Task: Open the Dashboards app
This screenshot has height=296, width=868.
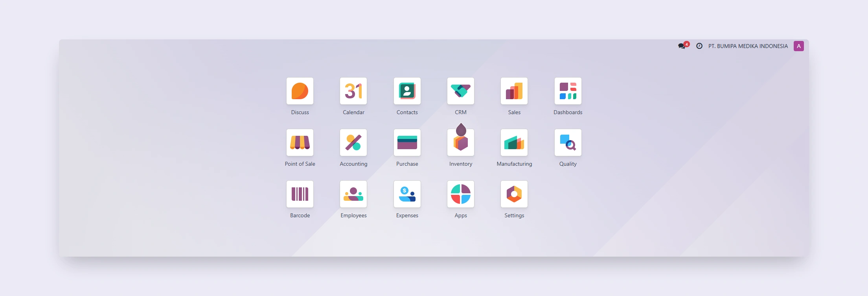Action: click(568, 91)
